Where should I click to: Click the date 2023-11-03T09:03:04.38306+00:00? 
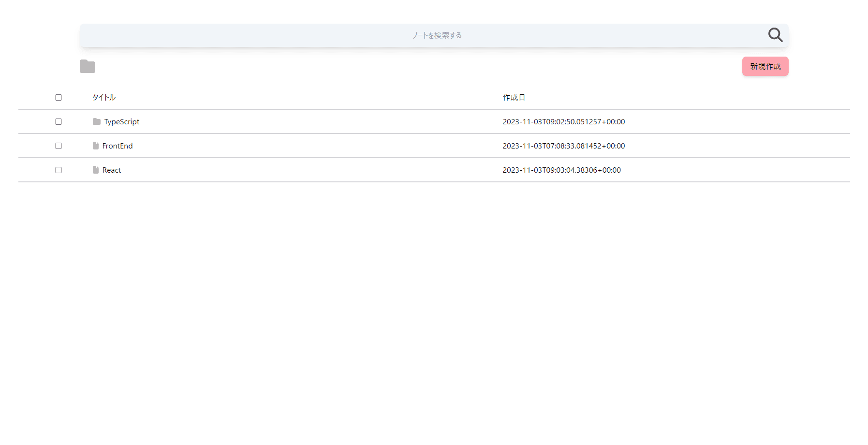tap(562, 170)
